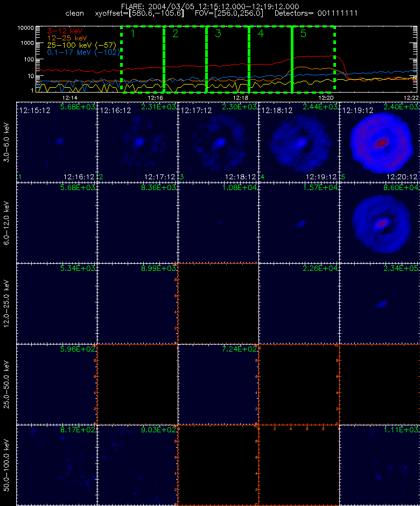Open the 6.0-12.0 keV image for interval 5
Viewport: 420px width, 506px height.
click(x=380, y=223)
